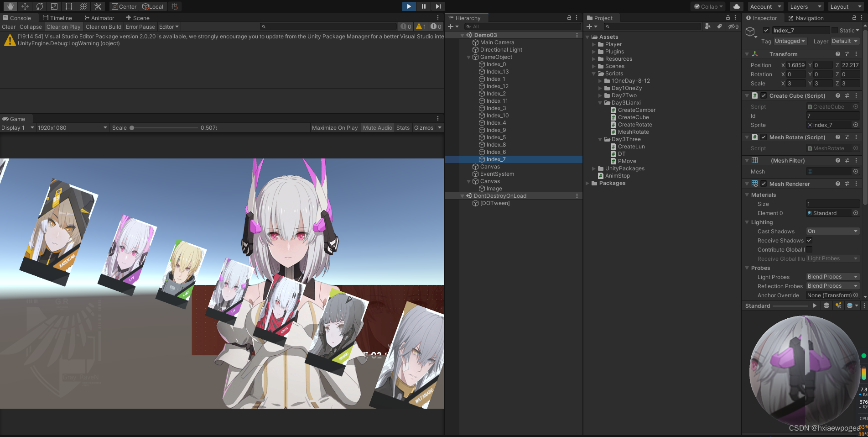Screen dimensions: 868x437
Task: Open the Collab dropdown
Action: click(x=708, y=6)
